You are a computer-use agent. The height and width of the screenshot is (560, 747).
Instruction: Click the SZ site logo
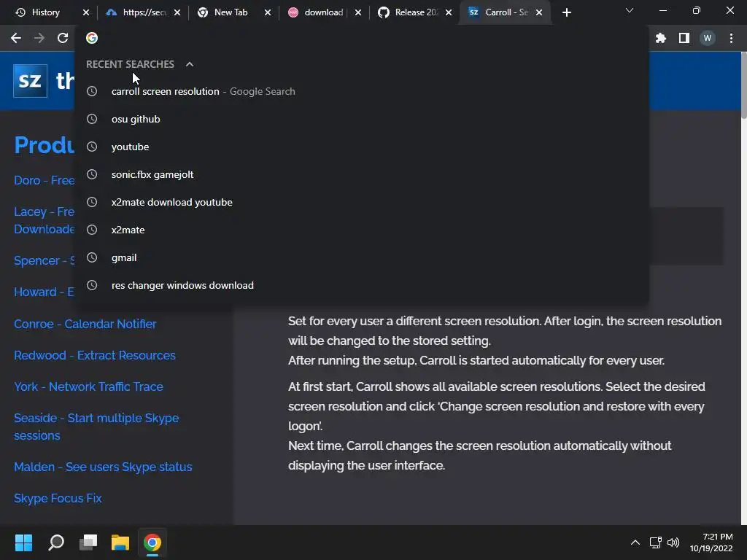[x=30, y=80]
